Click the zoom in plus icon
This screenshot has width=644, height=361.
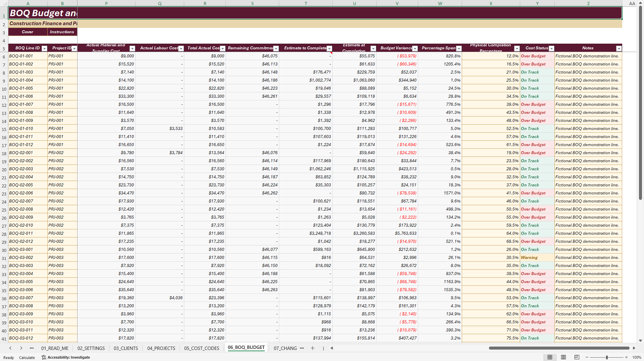tap(626, 357)
